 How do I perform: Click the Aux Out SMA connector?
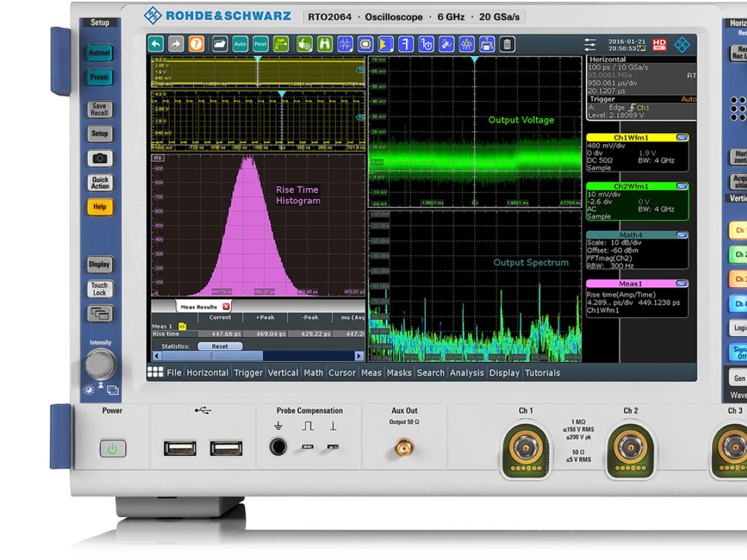point(404,447)
